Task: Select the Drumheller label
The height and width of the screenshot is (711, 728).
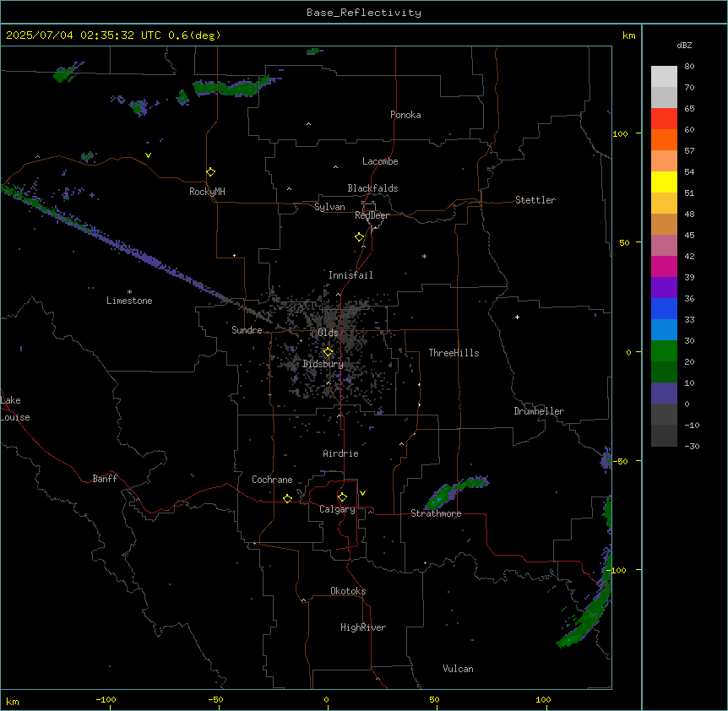Action: 539,411
